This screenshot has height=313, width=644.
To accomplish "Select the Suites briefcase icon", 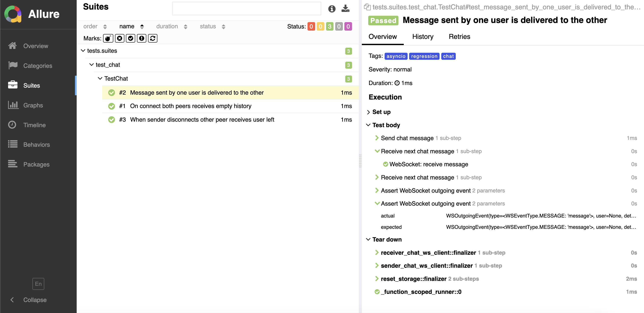I will 13,85.
